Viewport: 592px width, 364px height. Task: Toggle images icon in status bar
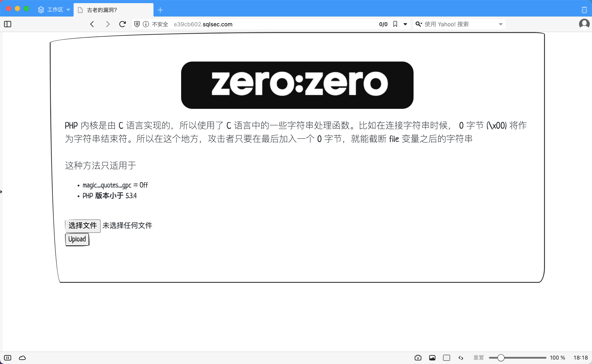tap(432, 358)
